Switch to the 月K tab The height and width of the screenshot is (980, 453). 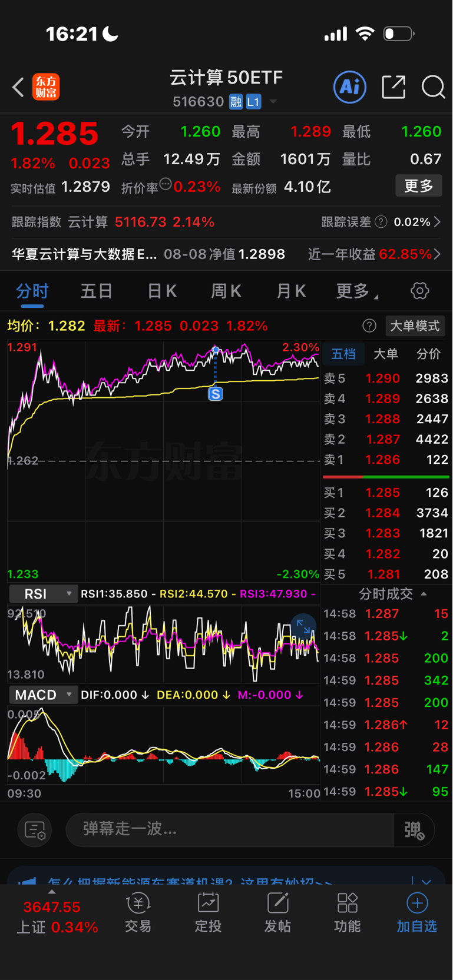(x=291, y=291)
